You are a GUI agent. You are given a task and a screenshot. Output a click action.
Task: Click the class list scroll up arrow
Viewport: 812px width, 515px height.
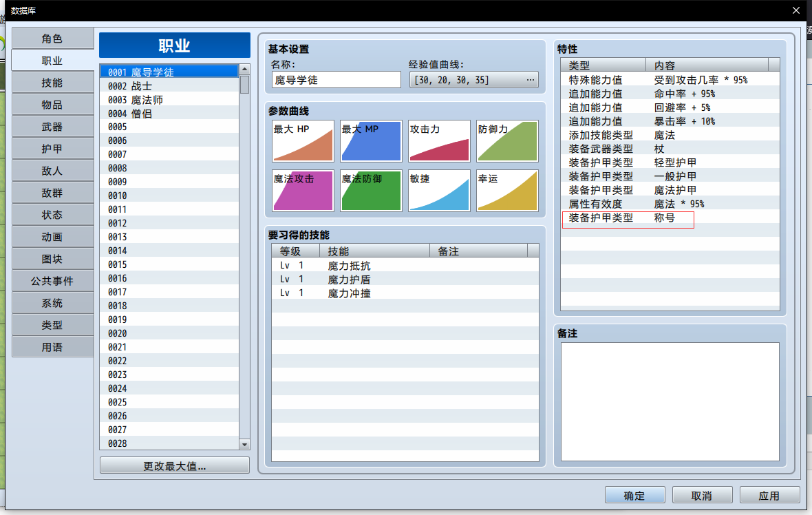[244, 70]
